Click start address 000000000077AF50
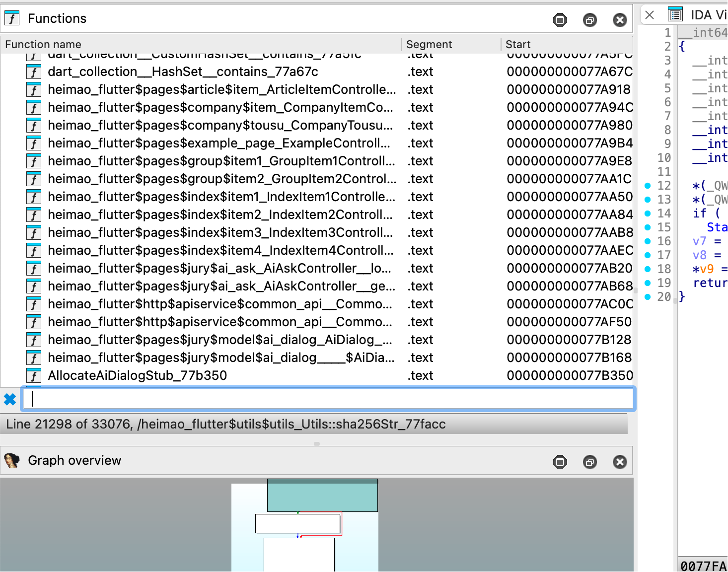Screen dimensions: 728x572 click(570, 322)
